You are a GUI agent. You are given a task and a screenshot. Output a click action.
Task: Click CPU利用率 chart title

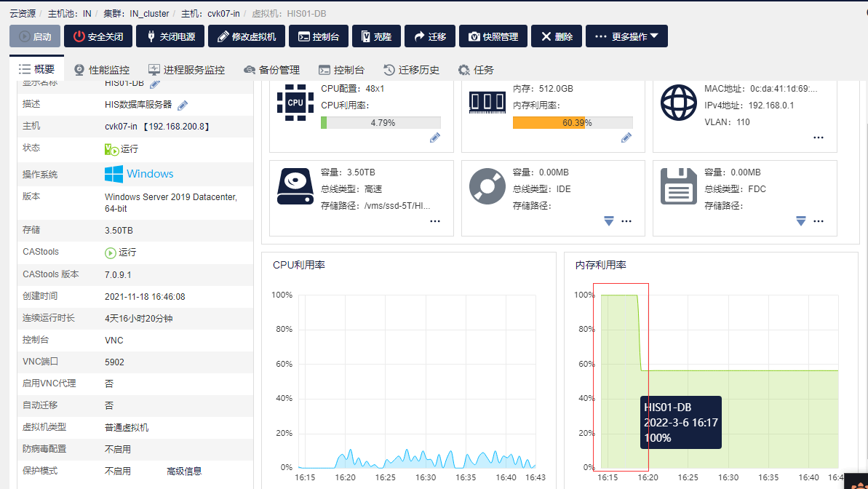pyautogui.click(x=299, y=266)
